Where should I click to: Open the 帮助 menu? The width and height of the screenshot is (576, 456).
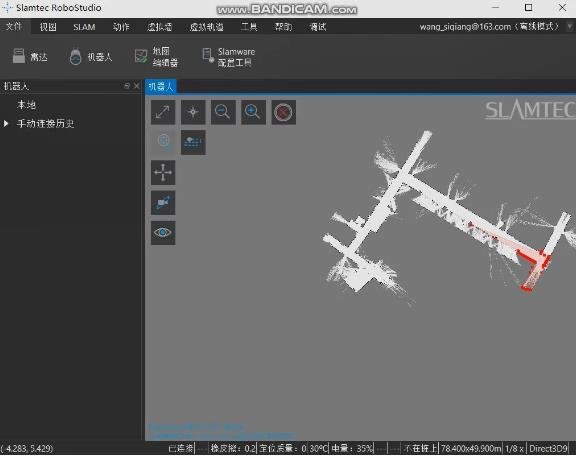click(284, 27)
